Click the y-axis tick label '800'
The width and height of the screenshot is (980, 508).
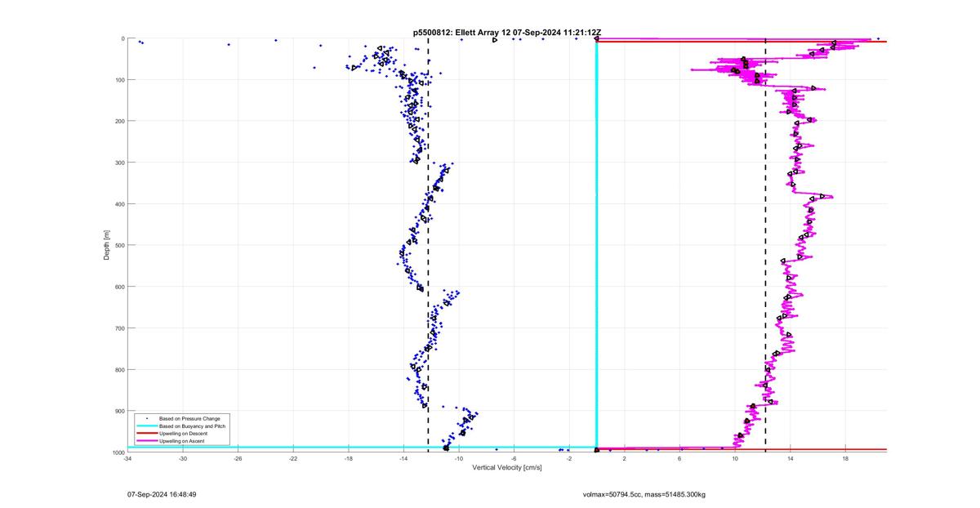(118, 369)
